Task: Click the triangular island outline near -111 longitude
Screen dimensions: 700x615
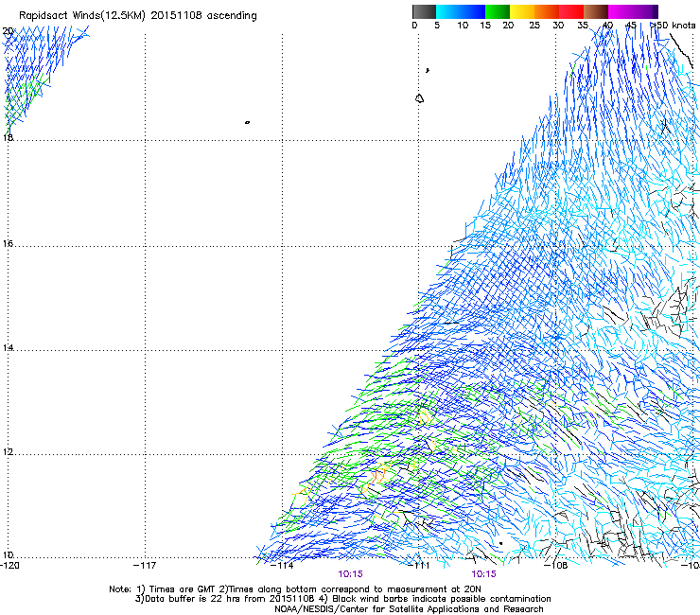Action: click(x=419, y=98)
